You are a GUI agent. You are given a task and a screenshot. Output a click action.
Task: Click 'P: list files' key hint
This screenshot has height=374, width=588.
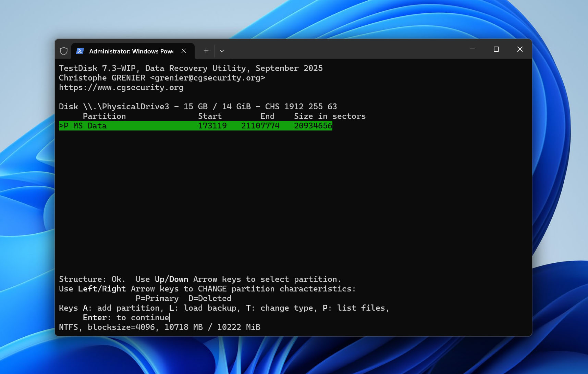tap(354, 308)
